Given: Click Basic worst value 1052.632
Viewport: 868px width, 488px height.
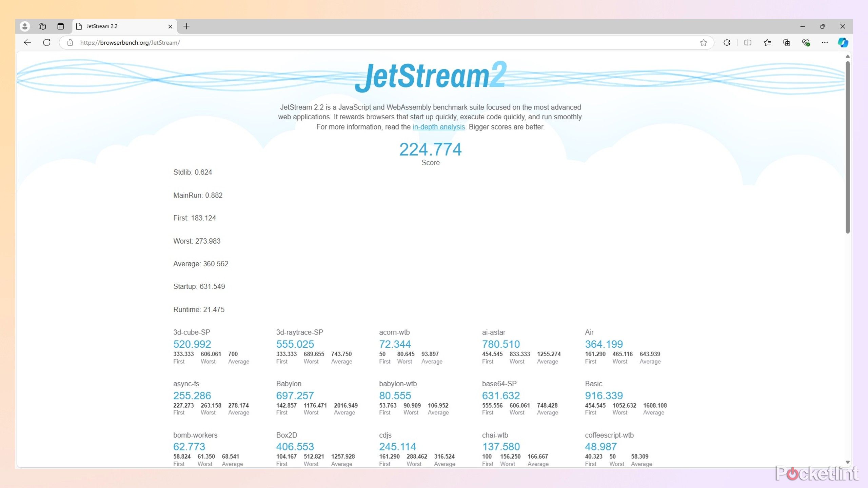Looking at the screenshot, I should click(x=624, y=406).
